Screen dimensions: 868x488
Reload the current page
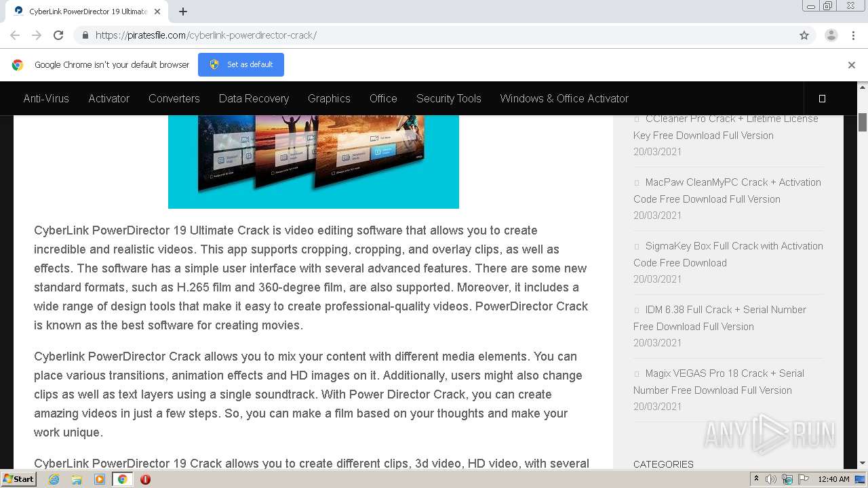(58, 35)
